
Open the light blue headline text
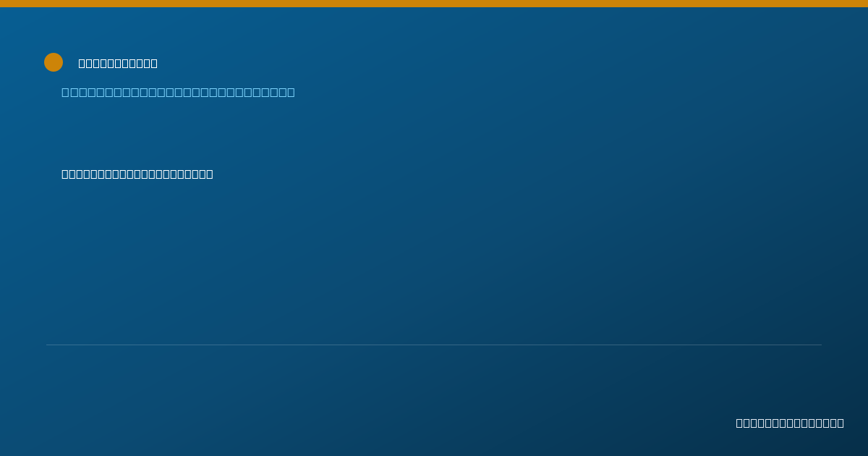(x=178, y=92)
